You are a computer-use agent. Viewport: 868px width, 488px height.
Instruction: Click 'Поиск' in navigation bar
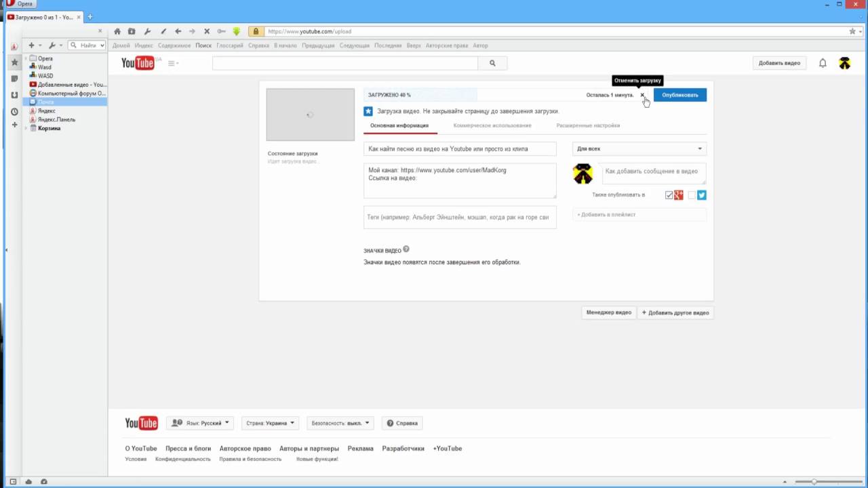coord(203,45)
